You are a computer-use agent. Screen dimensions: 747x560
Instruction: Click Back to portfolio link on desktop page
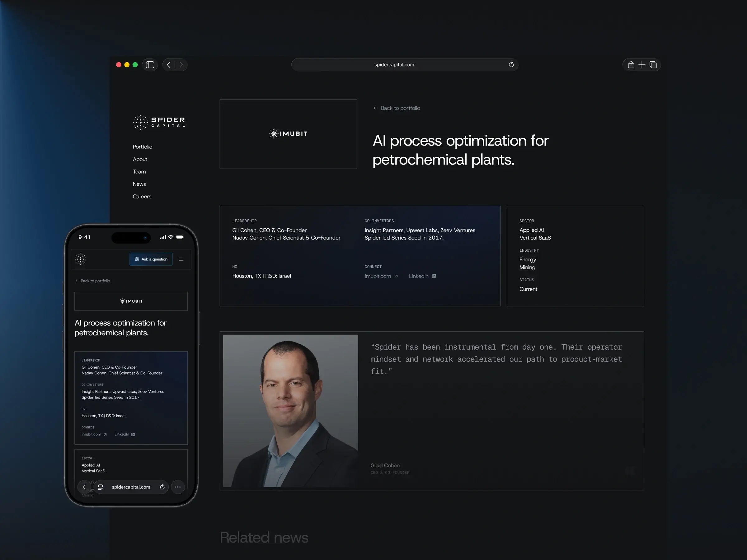tap(397, 108)
